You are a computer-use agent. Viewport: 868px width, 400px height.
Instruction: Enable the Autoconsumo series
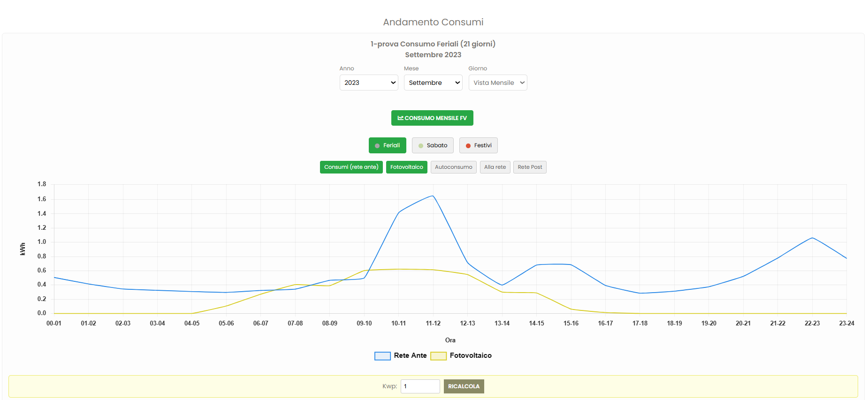pos(453,167)
